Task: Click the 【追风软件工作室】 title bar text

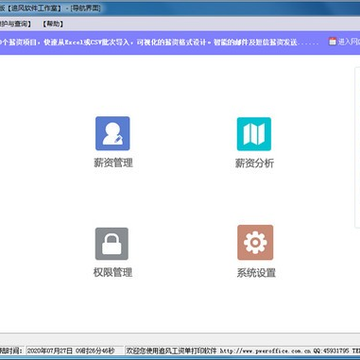Action: [x=36, y=8]
